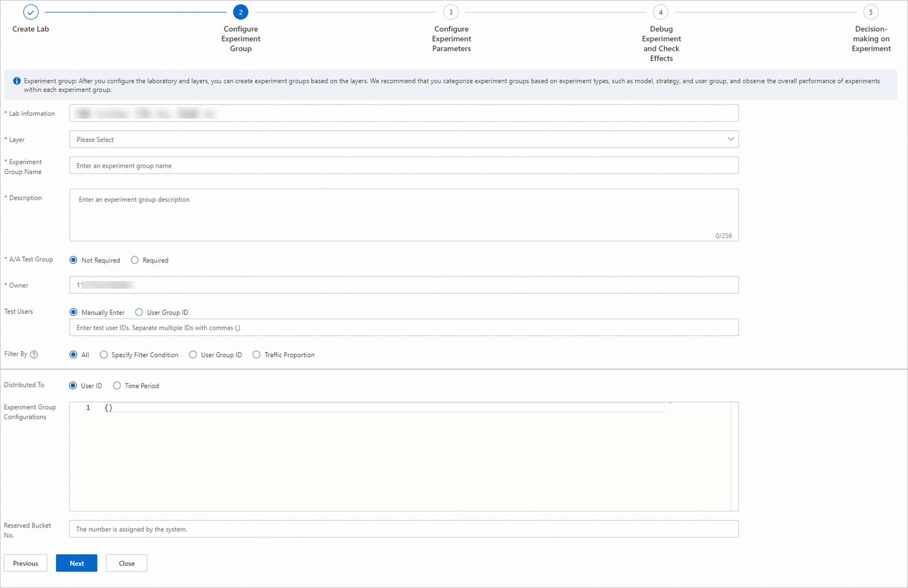The height and width of the screenshot is (588, 908).
Task: Select Traffic Proportion filter option
Action: (x=257, y=355)
